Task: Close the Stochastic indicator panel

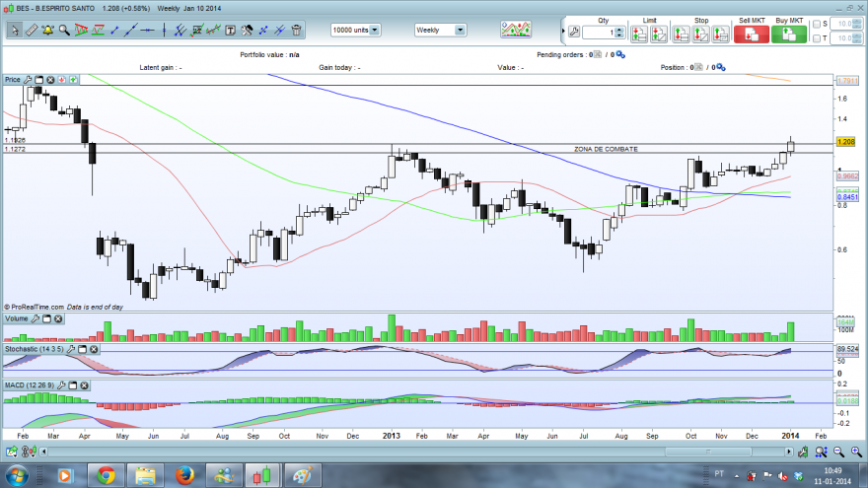Action: click(x=94, y=349)
